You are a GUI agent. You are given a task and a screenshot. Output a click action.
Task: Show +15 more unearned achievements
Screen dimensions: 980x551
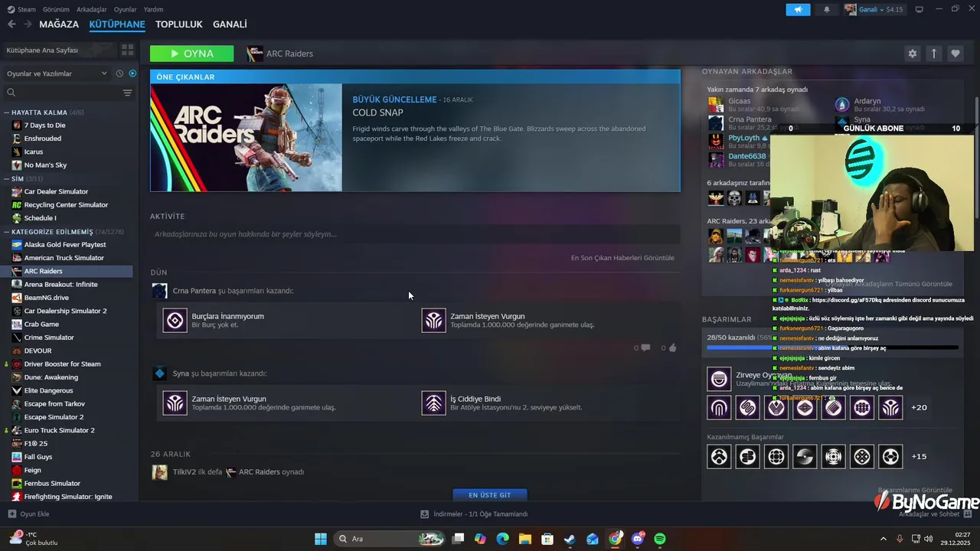(919, 457)
